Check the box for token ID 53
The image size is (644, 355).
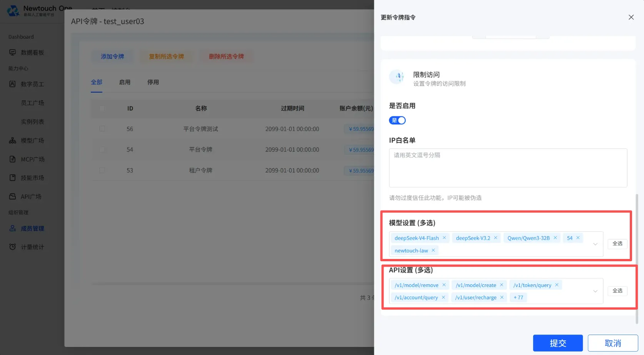(102, 170)
